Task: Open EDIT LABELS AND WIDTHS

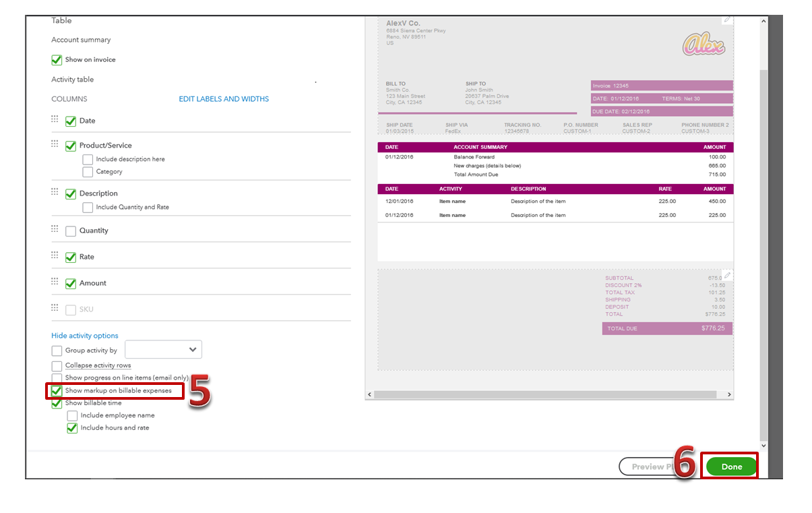Action: pos(223,98)
